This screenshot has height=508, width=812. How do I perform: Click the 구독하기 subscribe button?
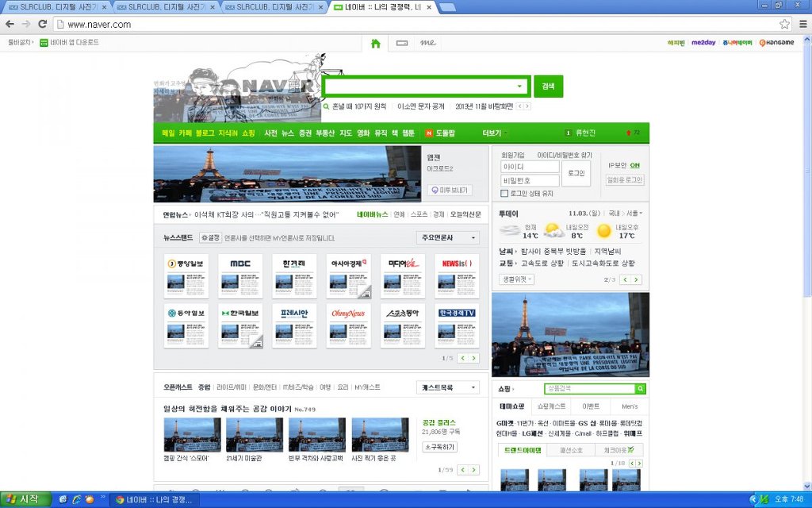[x=439, y=447]
